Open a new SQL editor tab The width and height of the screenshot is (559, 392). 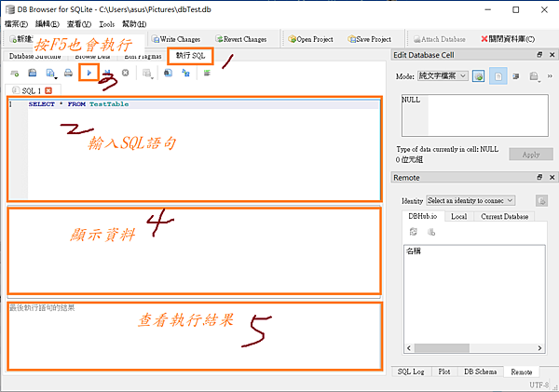pos(15,73)
